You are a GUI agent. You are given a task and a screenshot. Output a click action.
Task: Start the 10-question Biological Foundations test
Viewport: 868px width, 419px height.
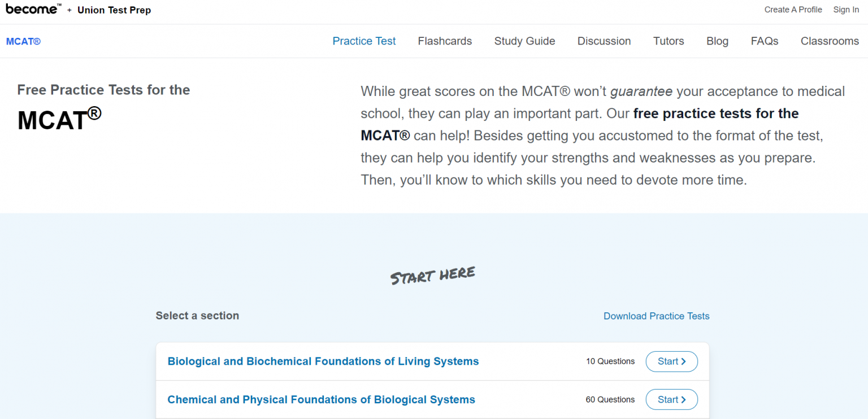point(671,361)
